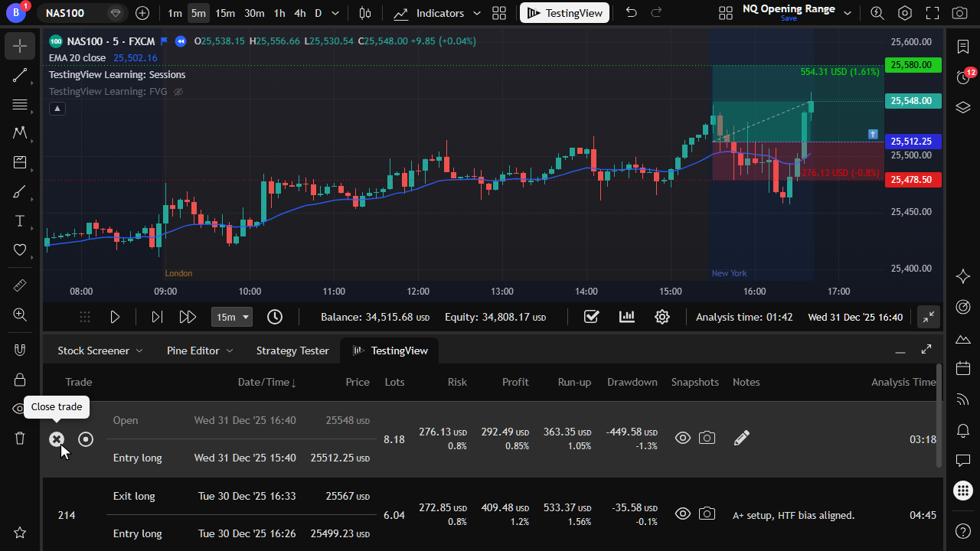Select the trend line drawing tool
Screen dimensions: 980x551
tap(20, 75)
